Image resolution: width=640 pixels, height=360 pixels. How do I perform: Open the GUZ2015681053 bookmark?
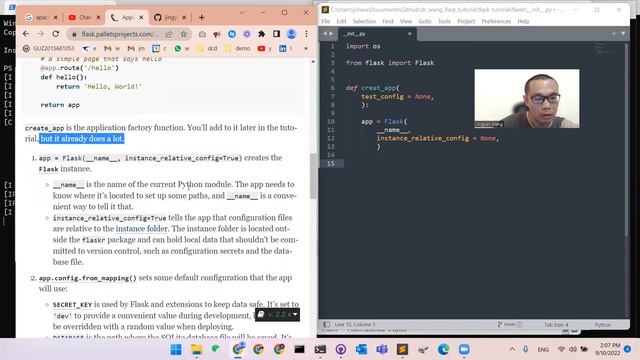coord(49,49)
